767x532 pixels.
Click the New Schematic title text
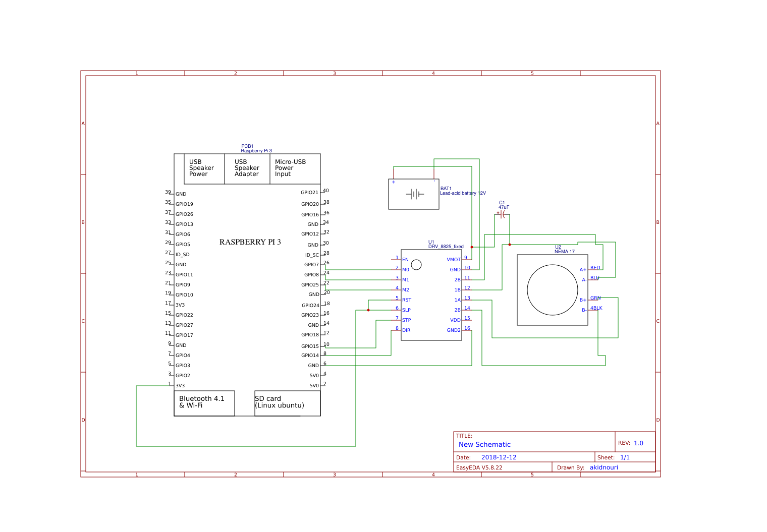point(484,444)
